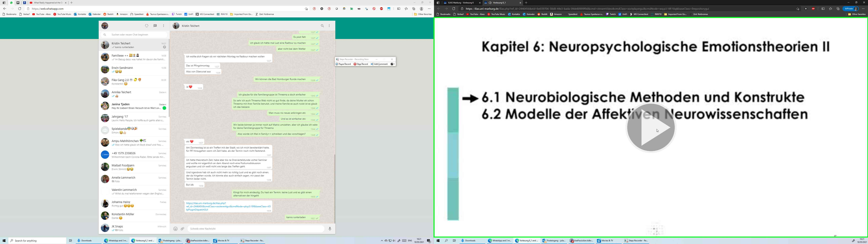Start a new chat icon
The width and height of the screenshot is (868, 244).
[155, 26]
